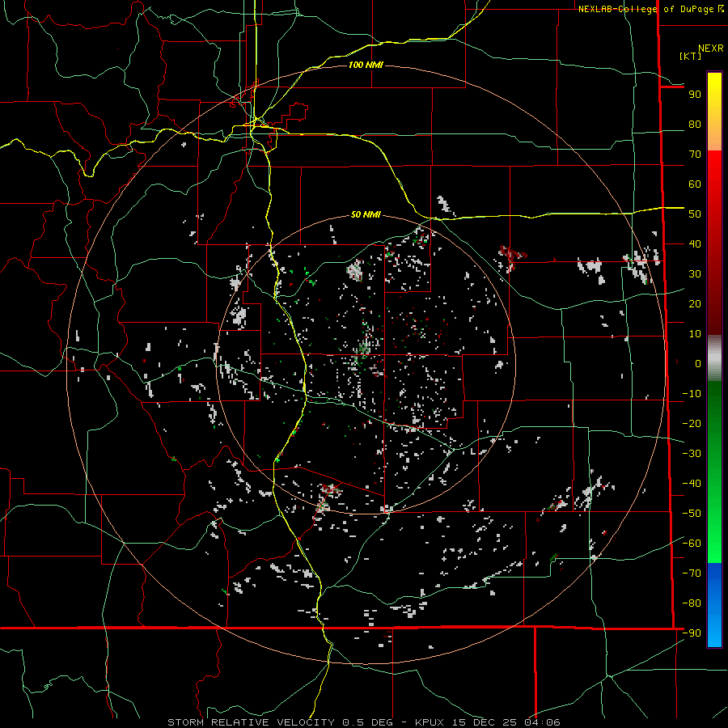Image resolution: width=728 pixels, height=728 pixels.
Task: Click the 04:06 timestamp text
Action: pos(542,722)
